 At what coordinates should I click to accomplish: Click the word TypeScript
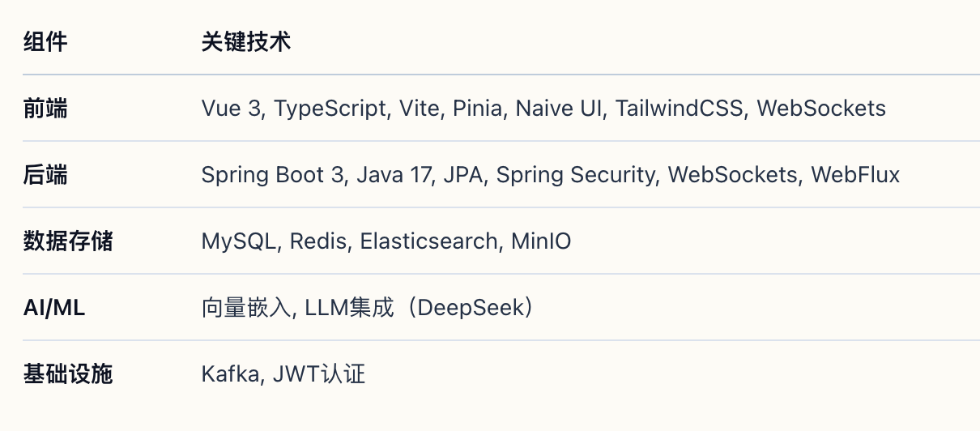pyautogui.click(x=330, y=109)
